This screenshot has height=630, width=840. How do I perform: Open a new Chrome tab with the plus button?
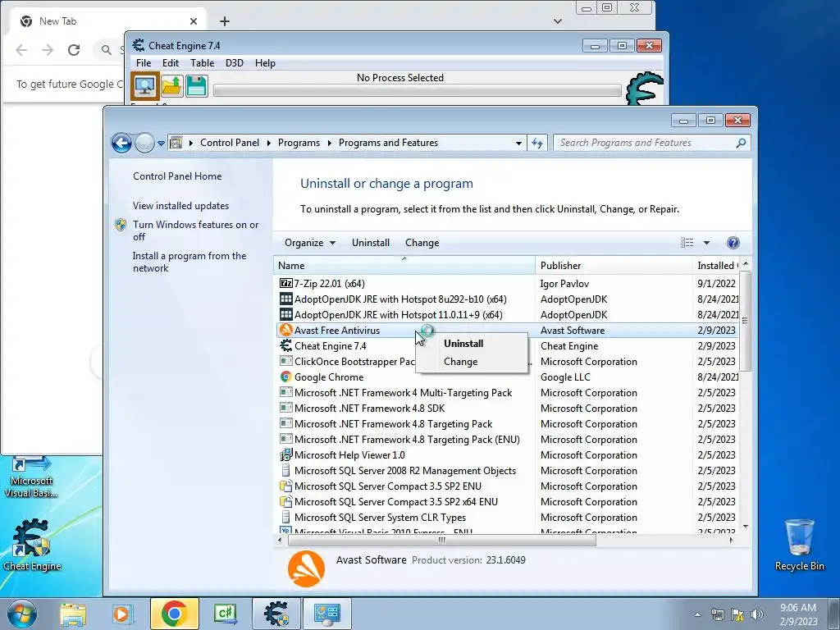click(x=225, y=21)
